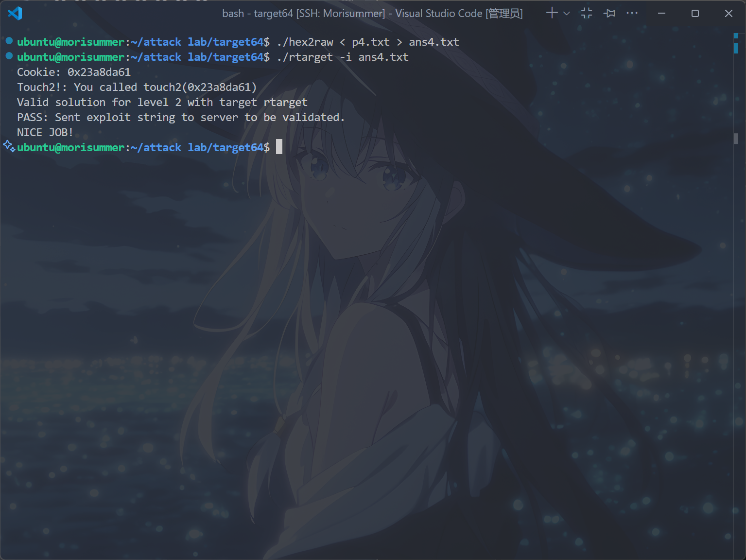Screen dimensions: 746x560
Task: Open the three-dots more actions menu
Action: click(x=632, y=13)
